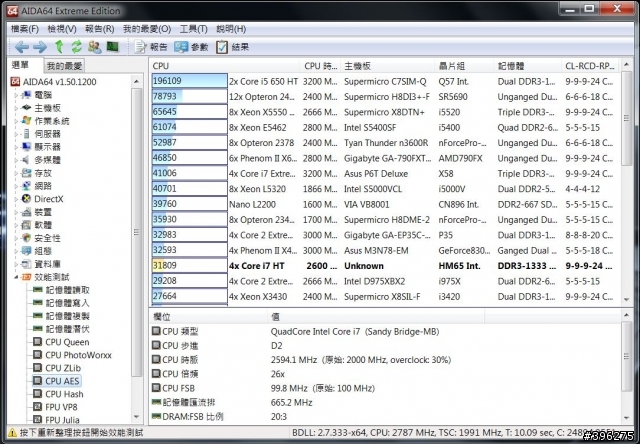The image size is (640, 444).
Task: Switch to the 我的最愛 tab
Action: pyautogui.click(x=64, y=66)
